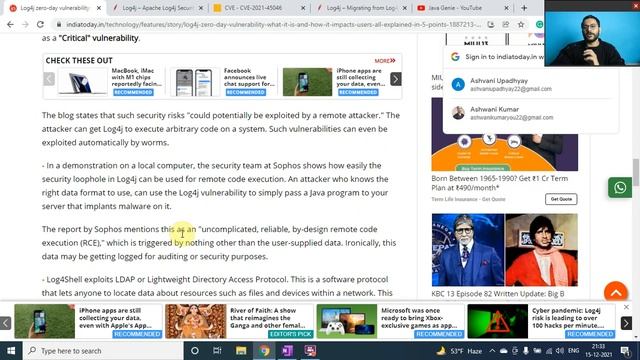Go back with the browser back arrow
This screenshot has width=640, height=360.
pos(10,24)
